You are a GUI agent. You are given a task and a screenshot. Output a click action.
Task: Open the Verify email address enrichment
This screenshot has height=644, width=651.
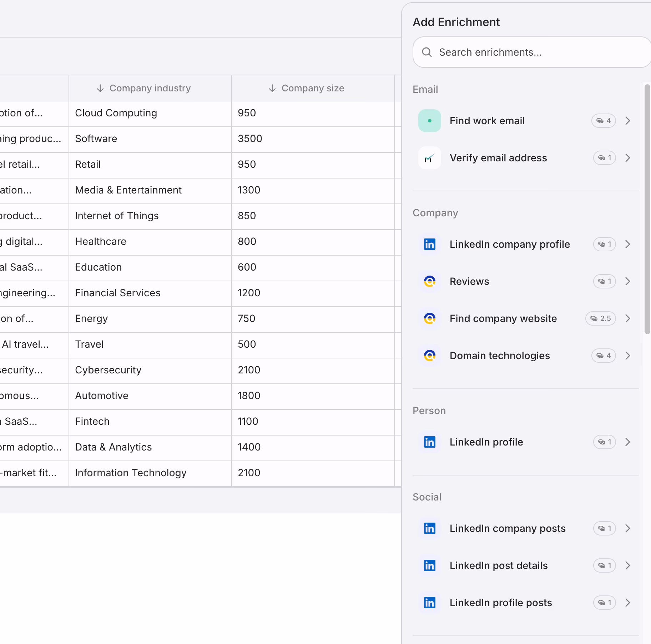coord(525,158)
